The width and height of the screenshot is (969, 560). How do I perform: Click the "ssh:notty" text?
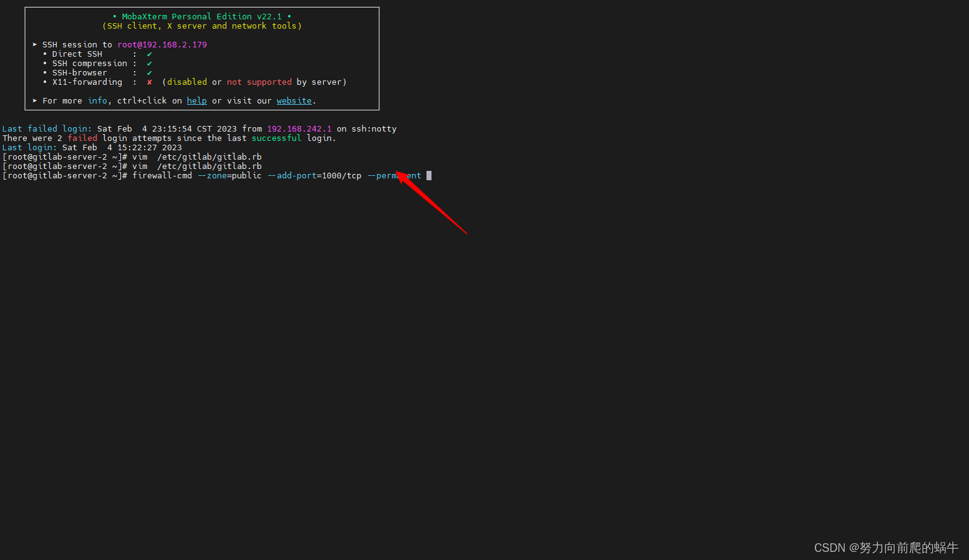(x=374, y=129)
